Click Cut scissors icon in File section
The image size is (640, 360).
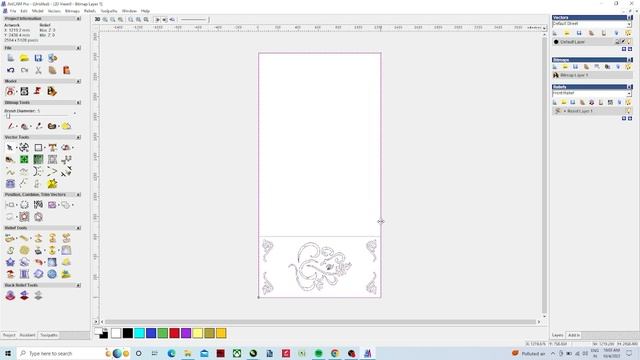[x=38, y=70]
